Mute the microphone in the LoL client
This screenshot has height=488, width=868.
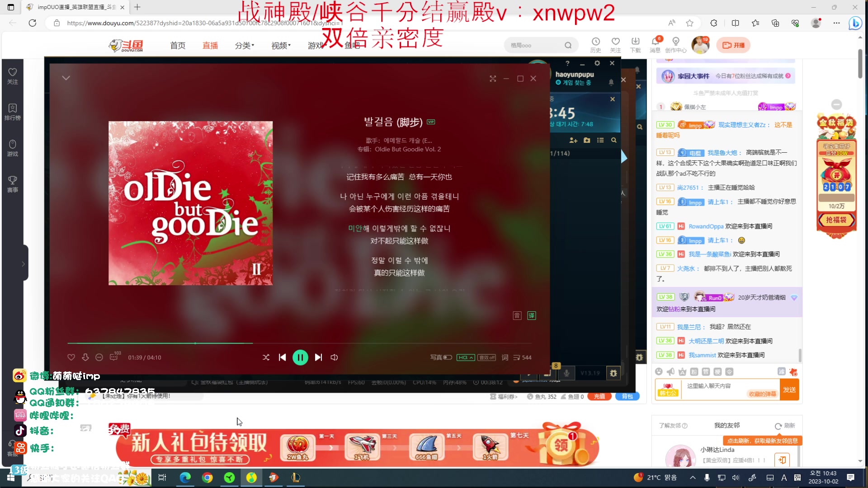pos(566,373)
